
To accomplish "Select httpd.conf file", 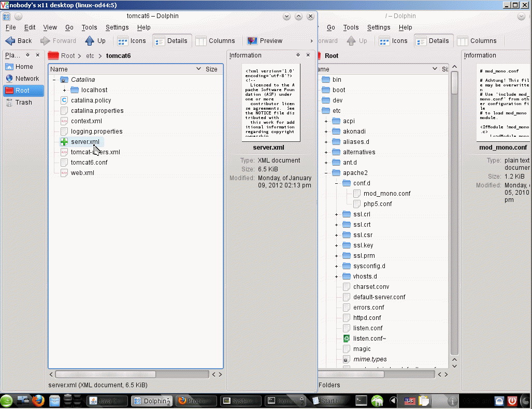I will click(367, 318).
